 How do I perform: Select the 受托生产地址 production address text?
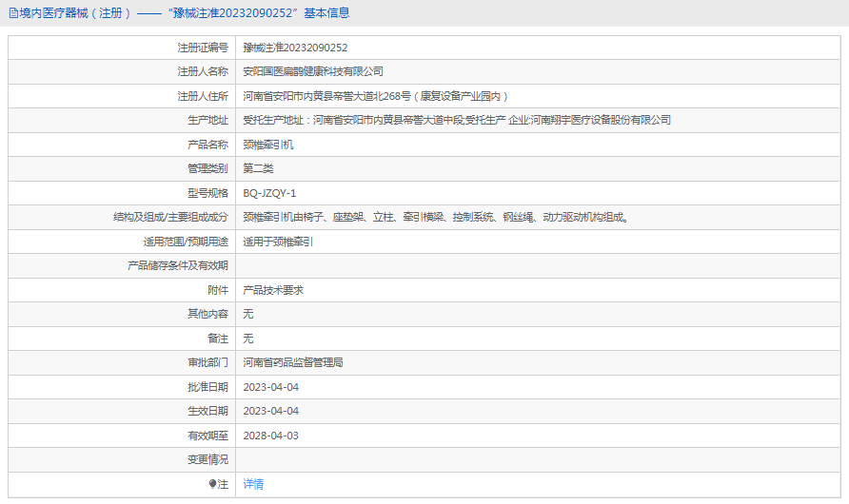tap(457, 120)
